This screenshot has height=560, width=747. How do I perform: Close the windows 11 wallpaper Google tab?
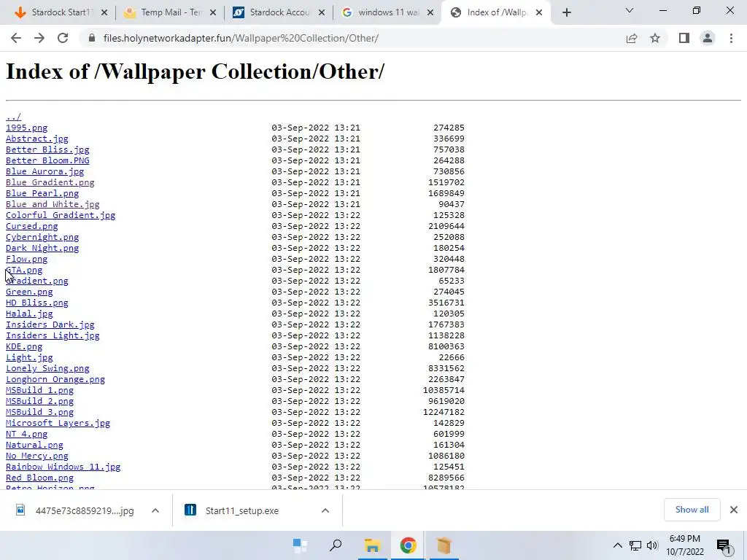coord(430,13)
